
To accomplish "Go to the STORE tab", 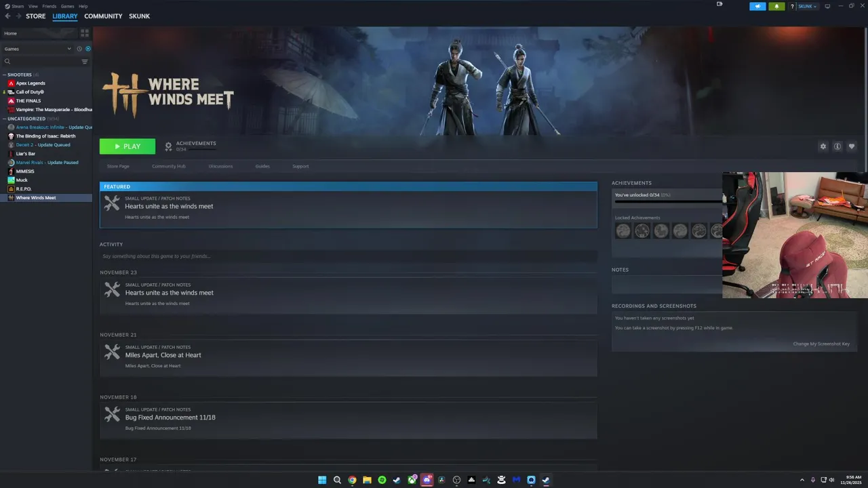I will coord(36,16).
